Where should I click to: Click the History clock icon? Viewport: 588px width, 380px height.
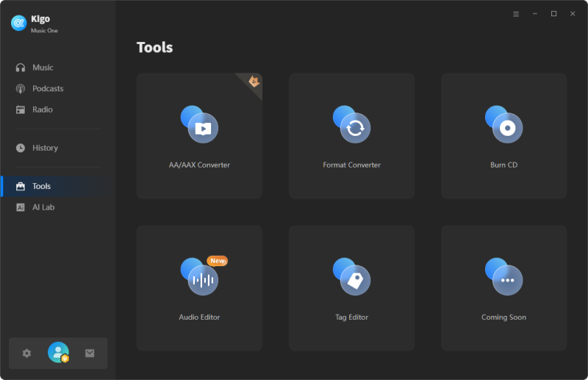pos(21,148)
